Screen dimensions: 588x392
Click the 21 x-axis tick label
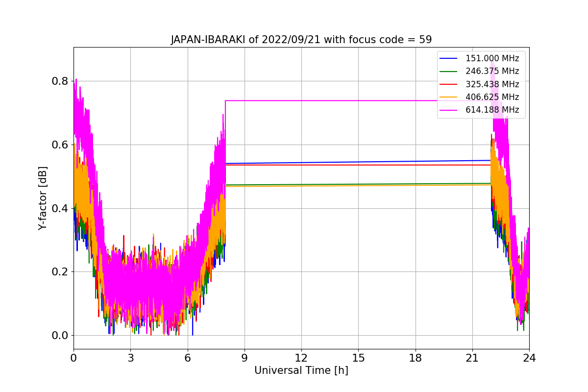coord(472,358)
